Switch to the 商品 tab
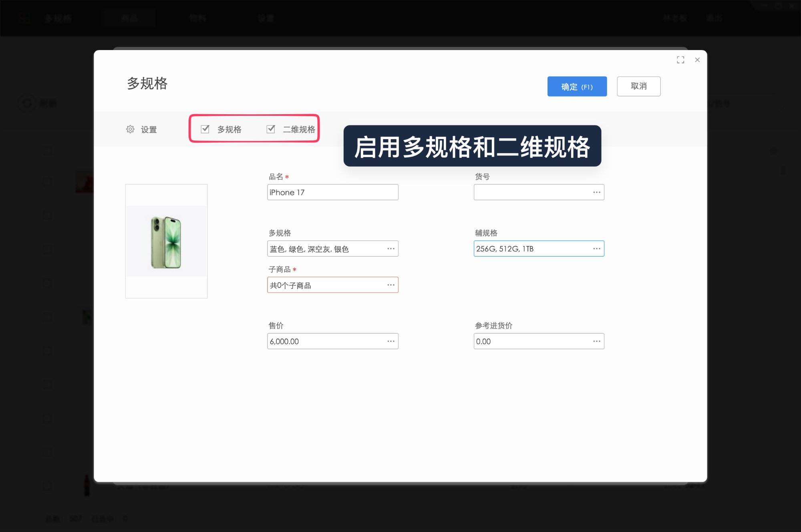801x532 pixels. click(129, 18)
